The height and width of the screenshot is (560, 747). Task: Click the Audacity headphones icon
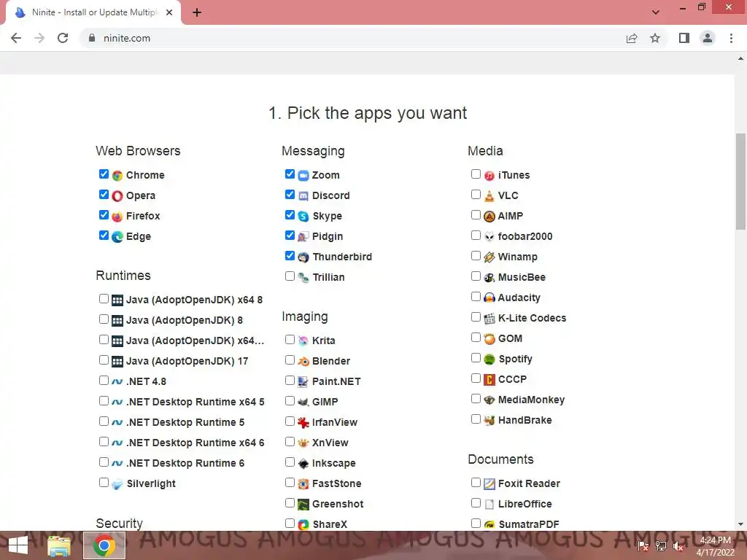(489, 298)
